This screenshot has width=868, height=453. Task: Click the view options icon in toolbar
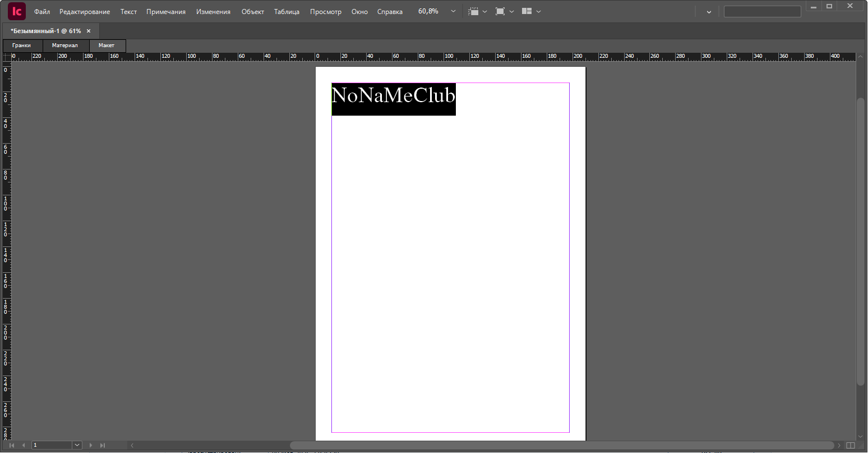[474, 11]
